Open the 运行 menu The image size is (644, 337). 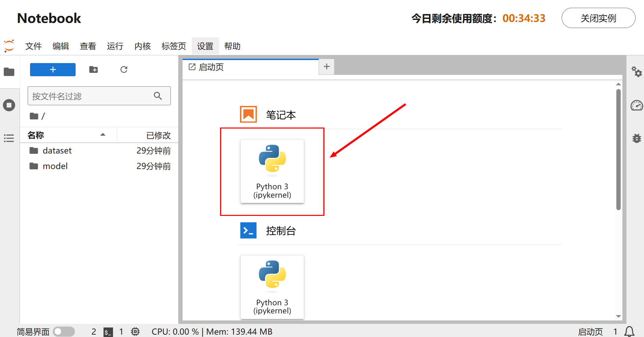[115, 46]
